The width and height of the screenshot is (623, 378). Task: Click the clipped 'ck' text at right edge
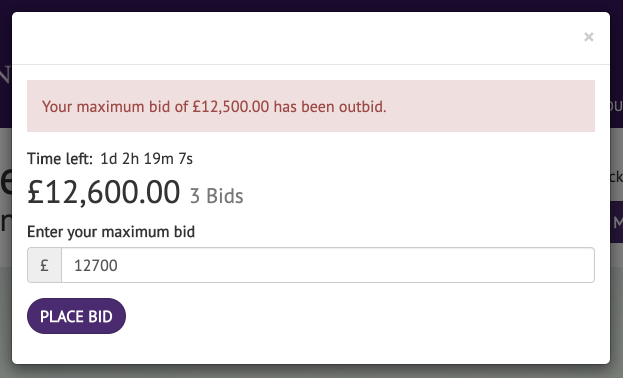tap(617, 176)
